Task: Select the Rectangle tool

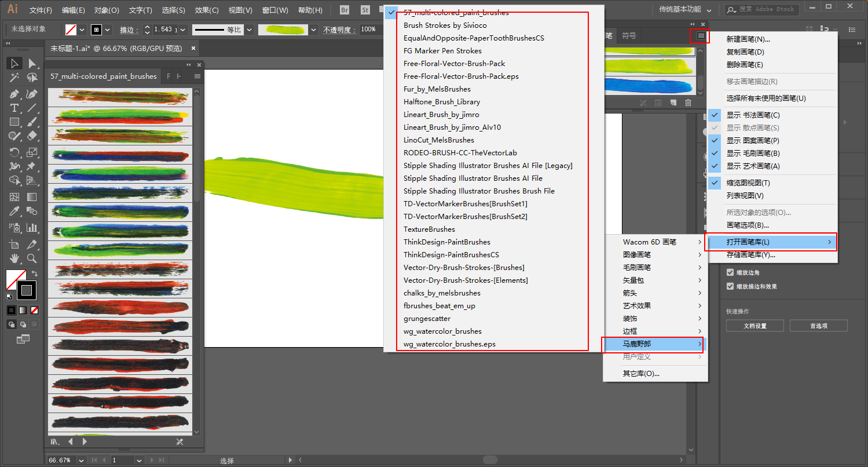Action: tap(14, 122)
